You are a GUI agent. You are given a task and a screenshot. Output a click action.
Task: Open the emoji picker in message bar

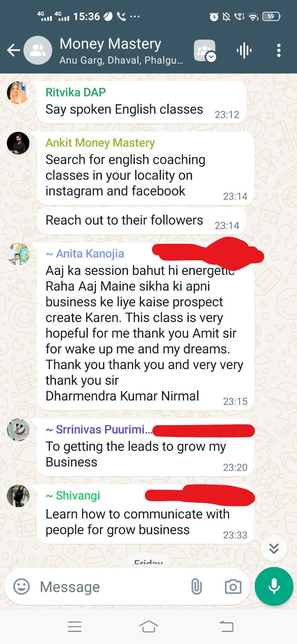point(22,586)
